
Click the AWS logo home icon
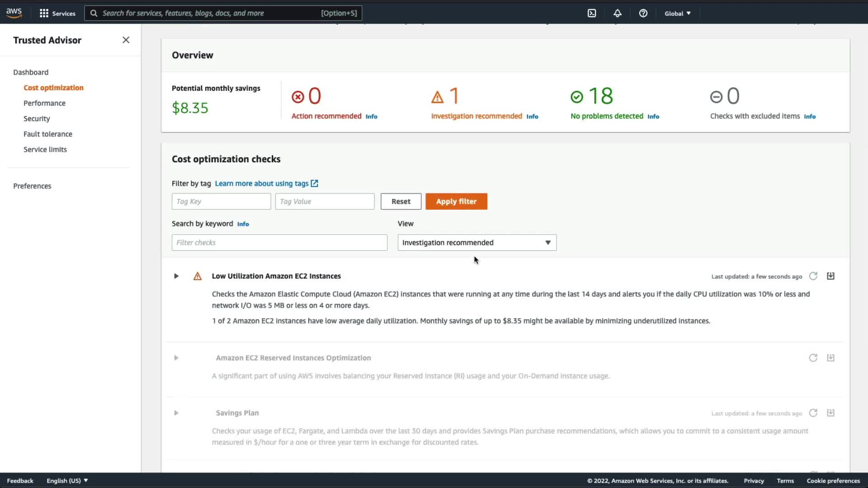[14, 13]
